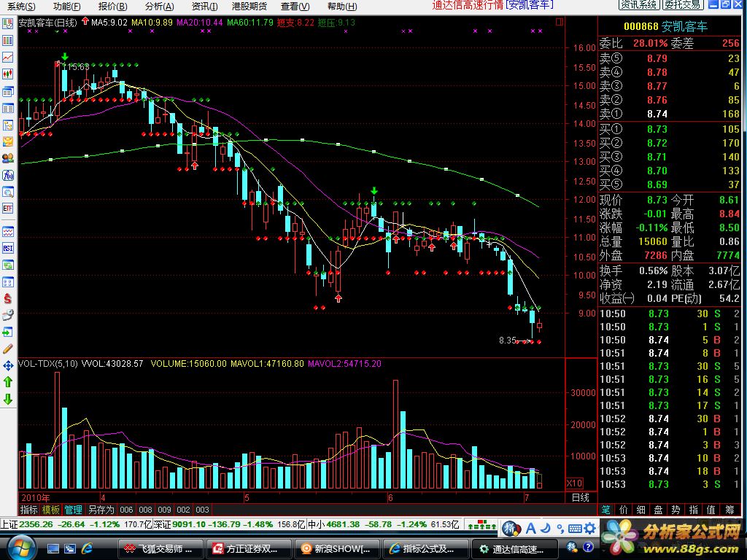
Task: Click the red dollar sign icon
Action: pos(7,298)
